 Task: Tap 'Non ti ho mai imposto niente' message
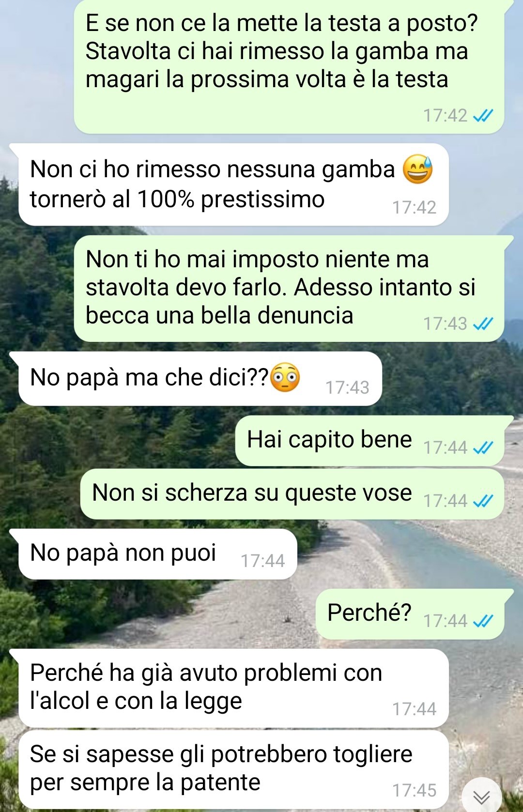point(289,289)
